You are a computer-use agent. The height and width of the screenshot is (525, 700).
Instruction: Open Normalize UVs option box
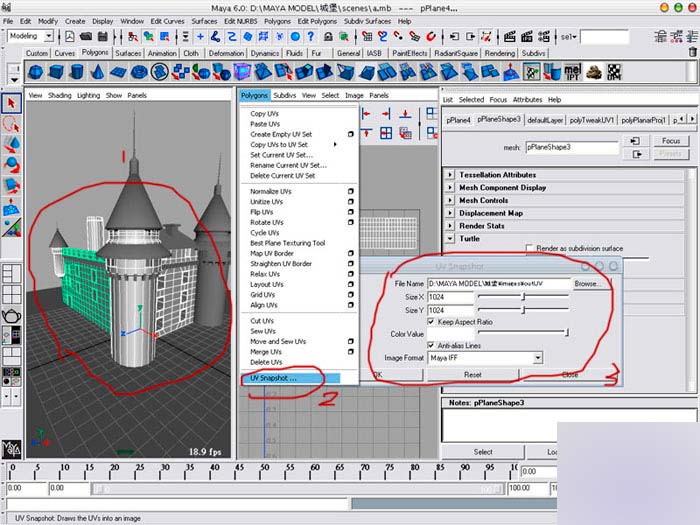tap(350, 192)
